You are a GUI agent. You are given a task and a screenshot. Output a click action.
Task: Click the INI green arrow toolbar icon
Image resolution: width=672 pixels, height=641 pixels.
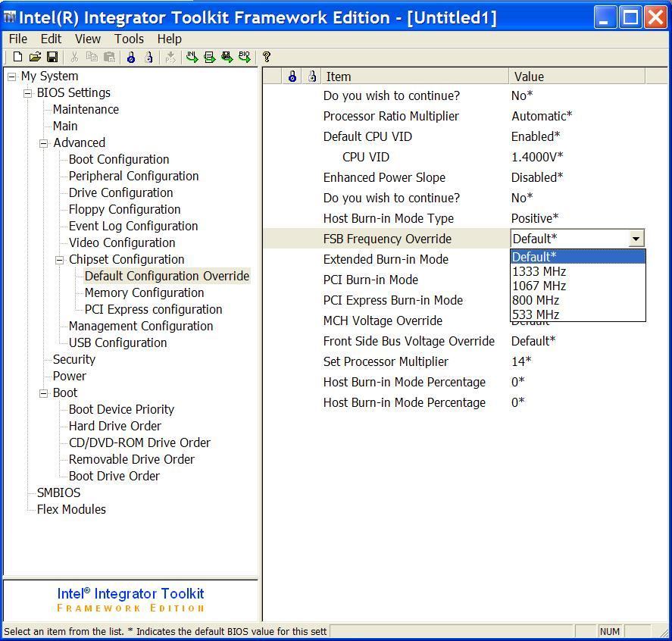click(192, 57)
